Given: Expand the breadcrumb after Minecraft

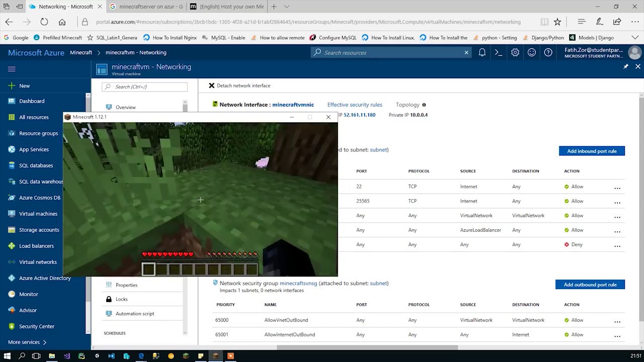Looking at the screenshot, I should tap(99, 52).
